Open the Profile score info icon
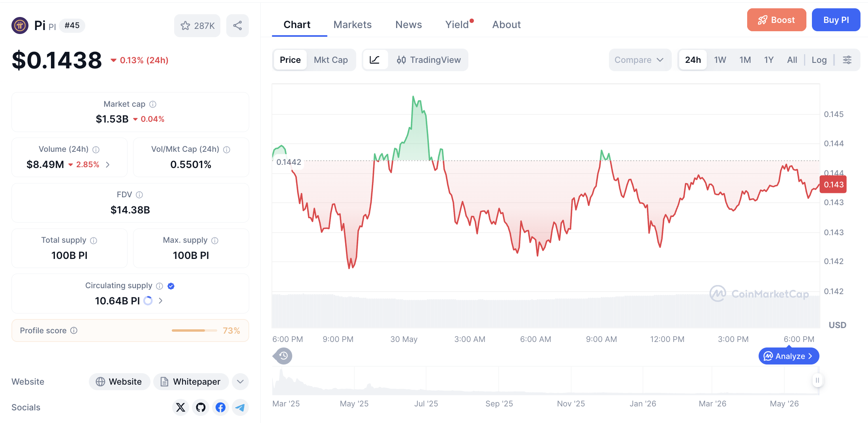Viewport: 868px width, 423px height. [74, 330]
